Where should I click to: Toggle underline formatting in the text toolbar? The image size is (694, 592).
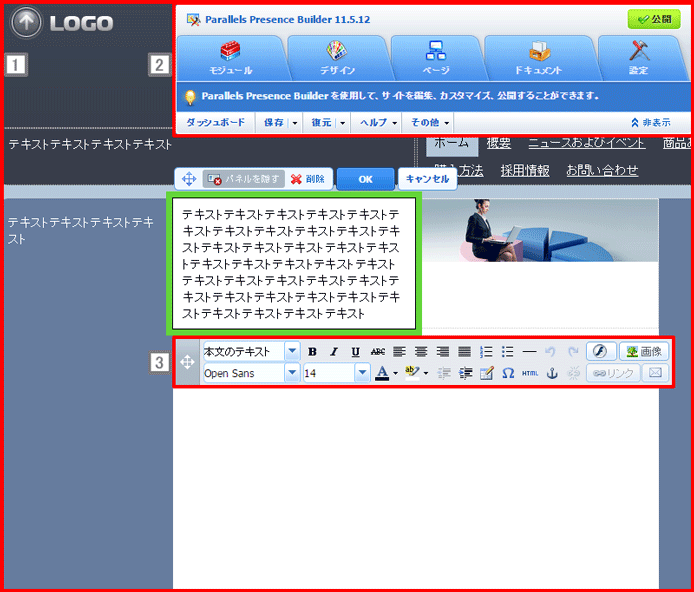pos(355,352)
